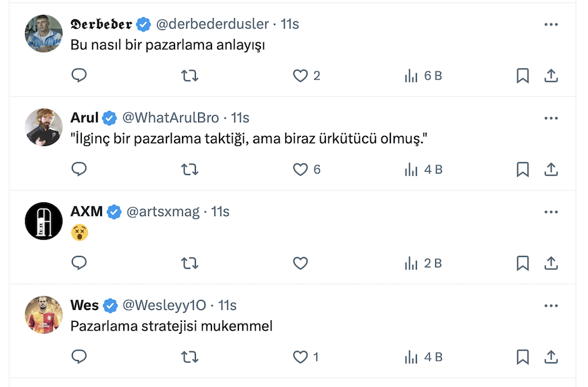Share the AXM tweet
Screen dimensions: 588x387
(550, 264)
